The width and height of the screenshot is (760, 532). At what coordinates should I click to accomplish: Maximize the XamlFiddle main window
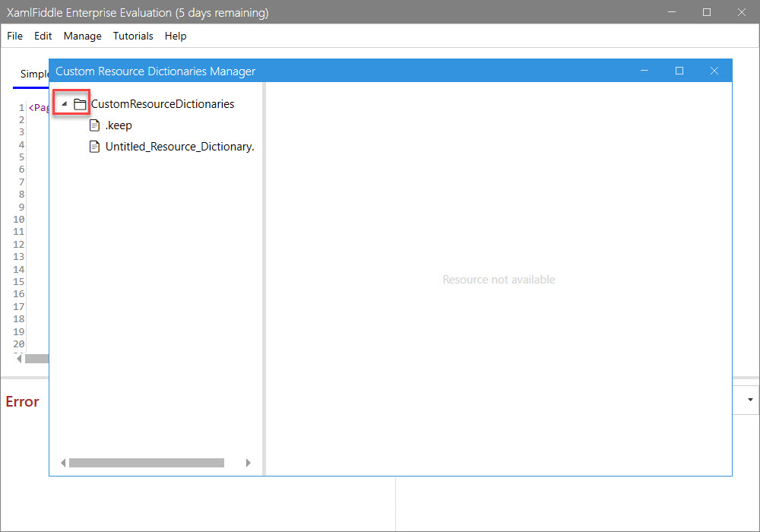click(x=707, y=12)
